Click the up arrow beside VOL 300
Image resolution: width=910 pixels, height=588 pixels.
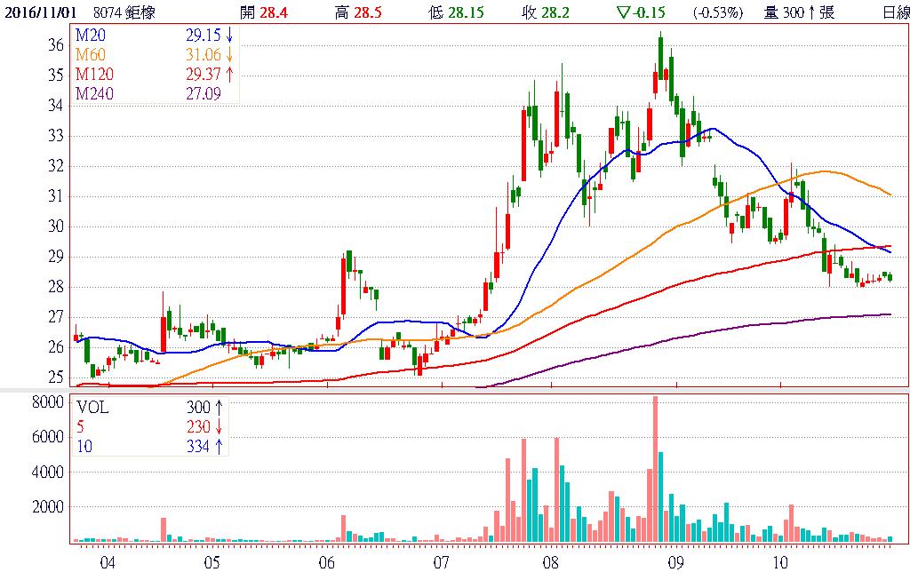[217, 407]
